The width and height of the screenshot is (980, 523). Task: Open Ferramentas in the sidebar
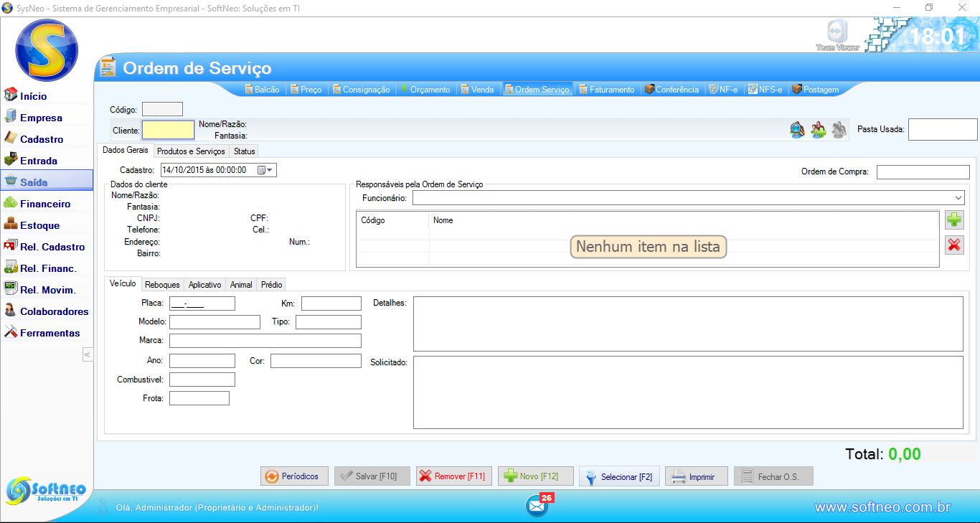50,333
